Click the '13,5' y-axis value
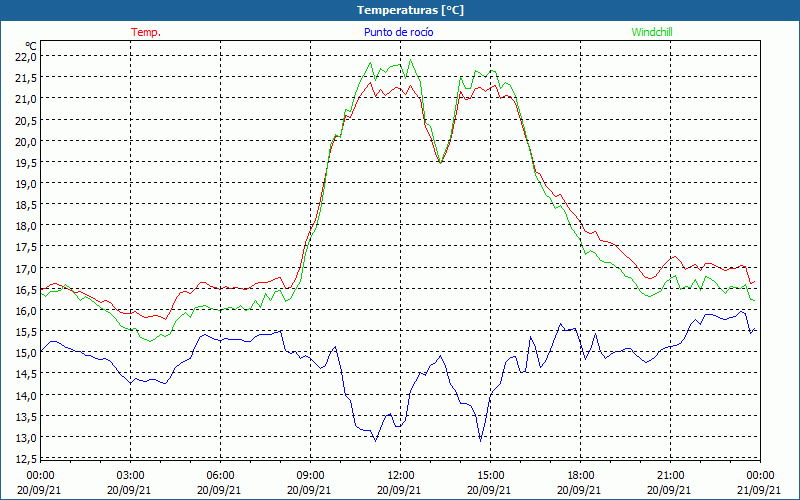 coord(25,416)
